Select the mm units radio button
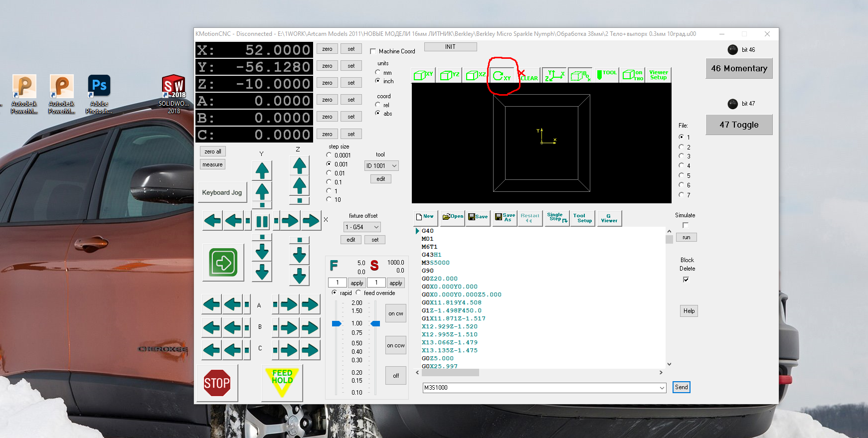Viewport: 868px width, 438px height. (x=378, y=73)
